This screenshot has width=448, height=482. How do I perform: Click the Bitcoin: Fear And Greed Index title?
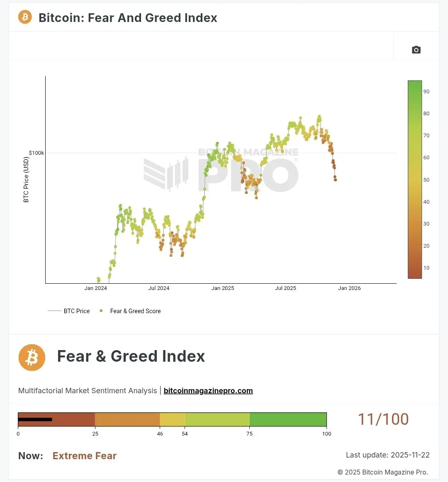coord(128,18)
